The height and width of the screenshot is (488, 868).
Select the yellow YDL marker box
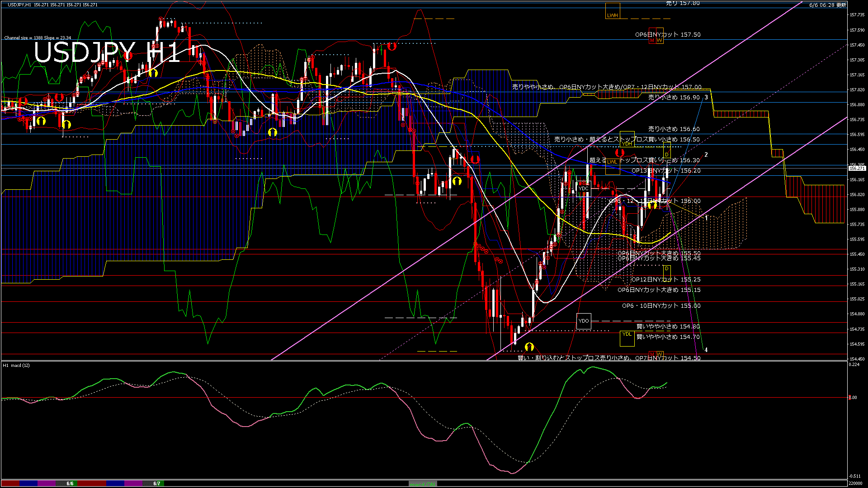point(627,338)
